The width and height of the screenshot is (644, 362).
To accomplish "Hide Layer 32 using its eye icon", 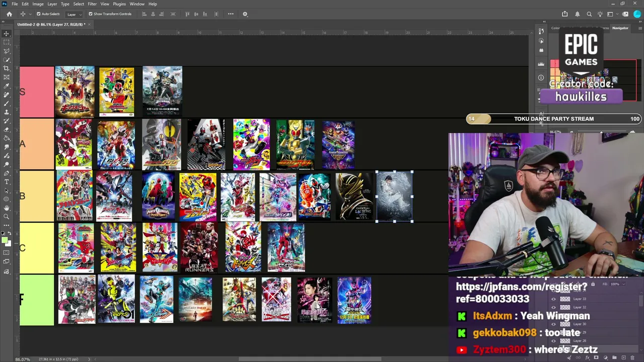I will 554,307.
